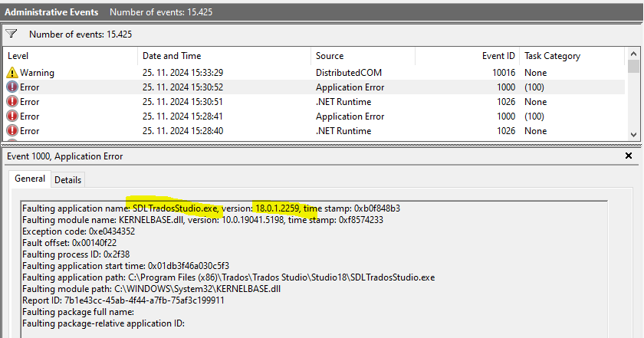The image size is (644, 338).
Task: Sort by Date and Time column header
Action: pos(224,56)
